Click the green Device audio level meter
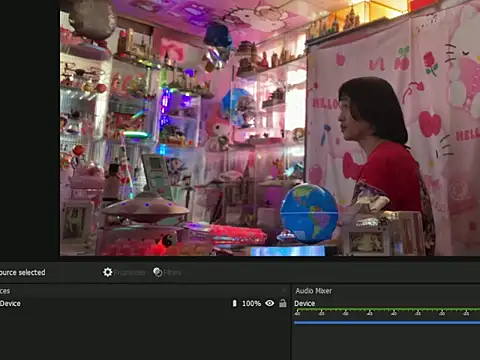This screenshot has width=480, height=360. click(387, 310)
